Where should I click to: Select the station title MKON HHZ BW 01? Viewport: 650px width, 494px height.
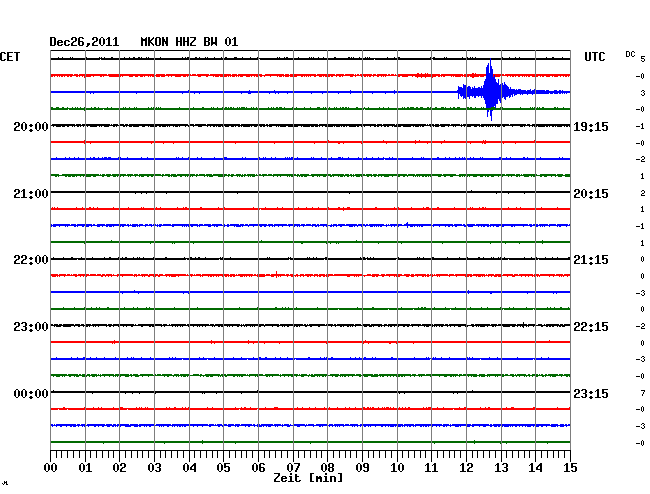click(x=189, y=42)
